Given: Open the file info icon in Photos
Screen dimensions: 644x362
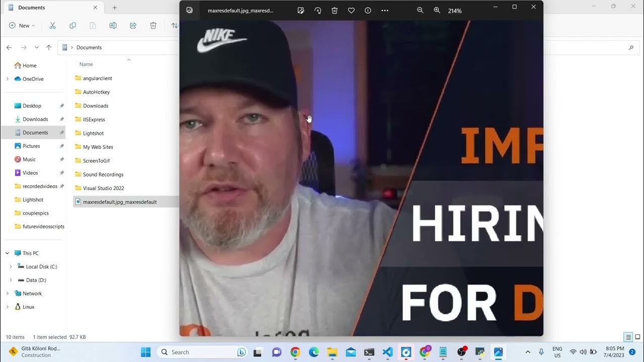Looking at the screenshot, I should click(368, 11).
